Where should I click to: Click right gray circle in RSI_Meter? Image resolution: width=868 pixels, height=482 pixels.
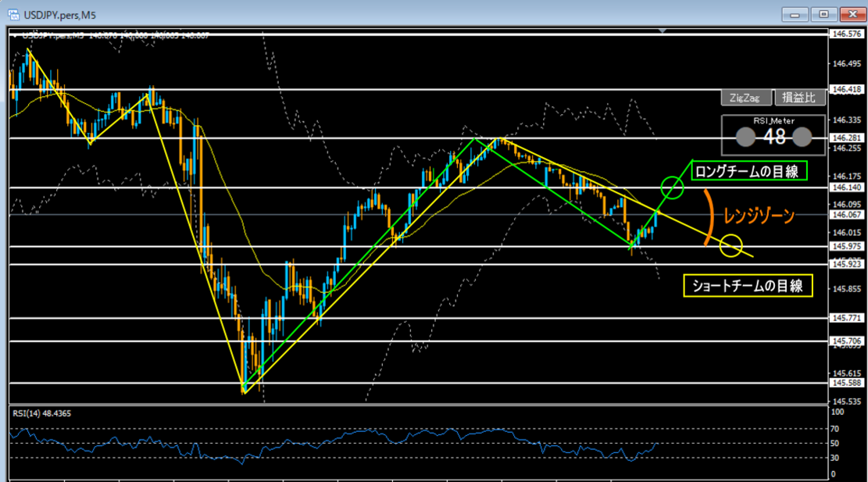[802, 138]
